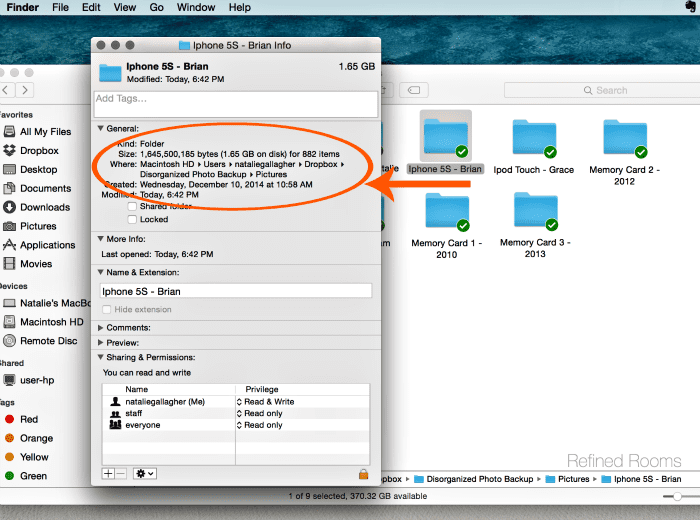The image size is (700, 520).
Task: Click the folder name text field
Action: [236, 291]
